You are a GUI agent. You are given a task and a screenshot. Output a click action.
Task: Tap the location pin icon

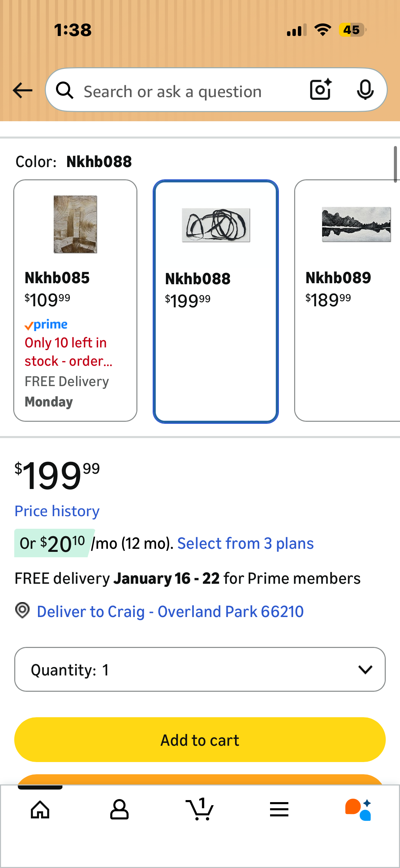tap(22, 611)
